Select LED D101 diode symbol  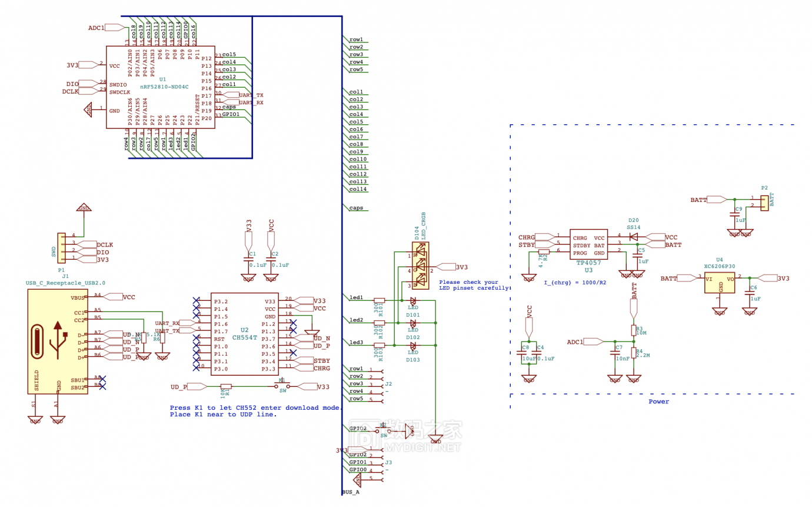[x=413, y=301]
